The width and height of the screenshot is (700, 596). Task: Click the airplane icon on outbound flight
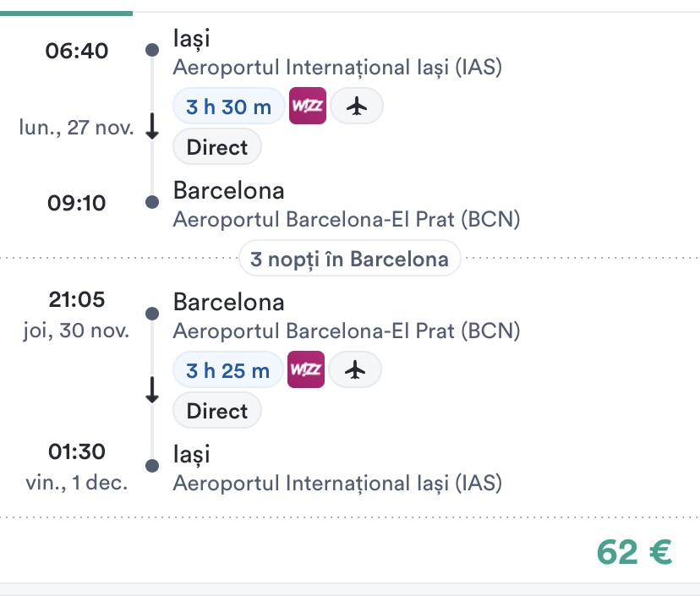click(x=357, y=107)
